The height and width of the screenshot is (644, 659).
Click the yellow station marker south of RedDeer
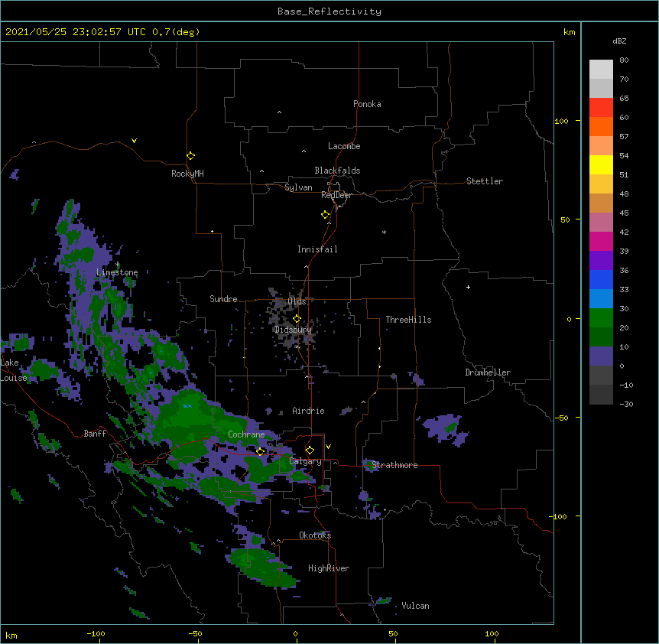(325, 215)
